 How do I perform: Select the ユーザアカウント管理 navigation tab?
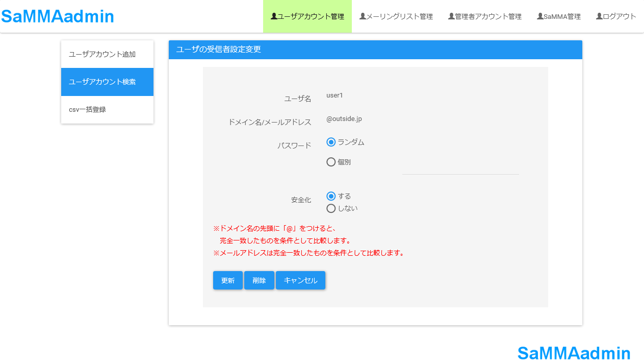pyautogui.click(x=307, y=16)
